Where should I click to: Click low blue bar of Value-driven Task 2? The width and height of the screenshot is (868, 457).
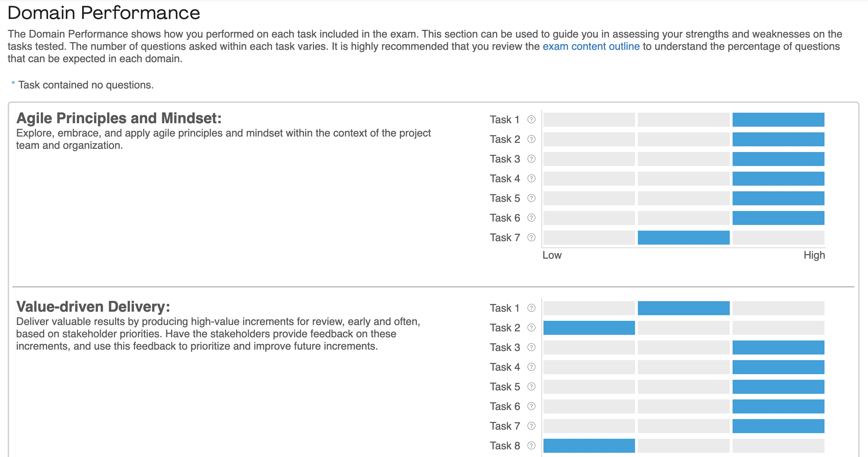coord(589,328)
